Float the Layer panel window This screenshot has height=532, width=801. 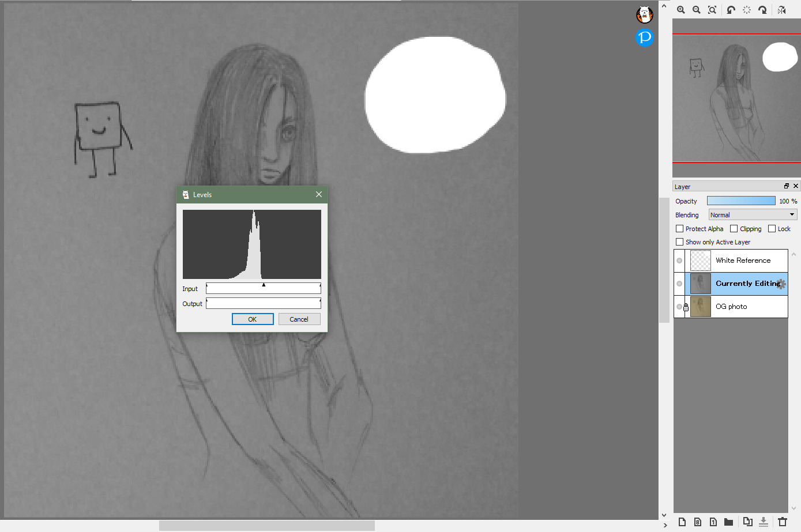(x=786, y=186)
